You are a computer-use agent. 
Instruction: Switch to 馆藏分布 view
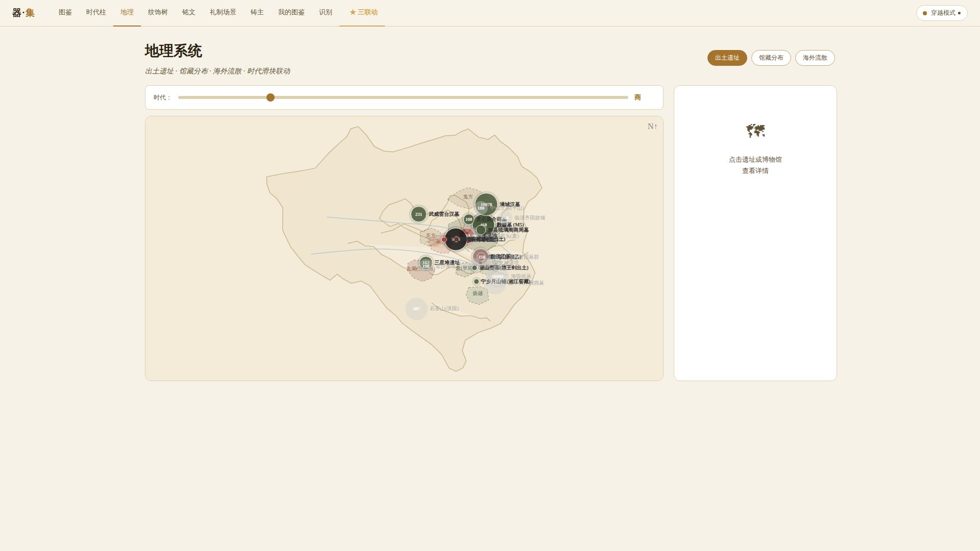(x=771, y=58)
